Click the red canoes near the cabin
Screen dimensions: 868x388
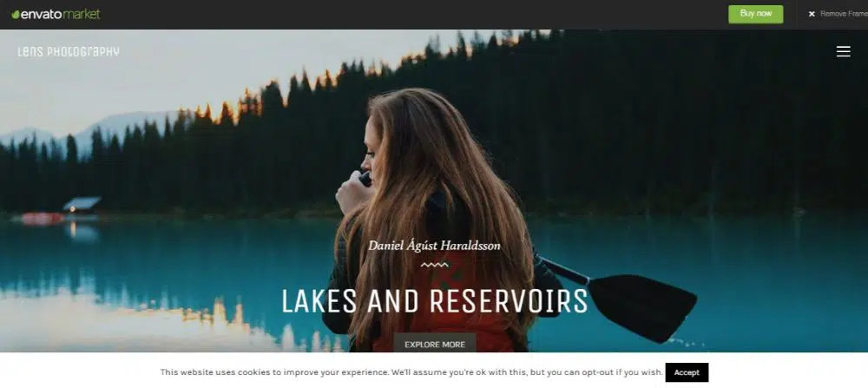click(43, 219)
